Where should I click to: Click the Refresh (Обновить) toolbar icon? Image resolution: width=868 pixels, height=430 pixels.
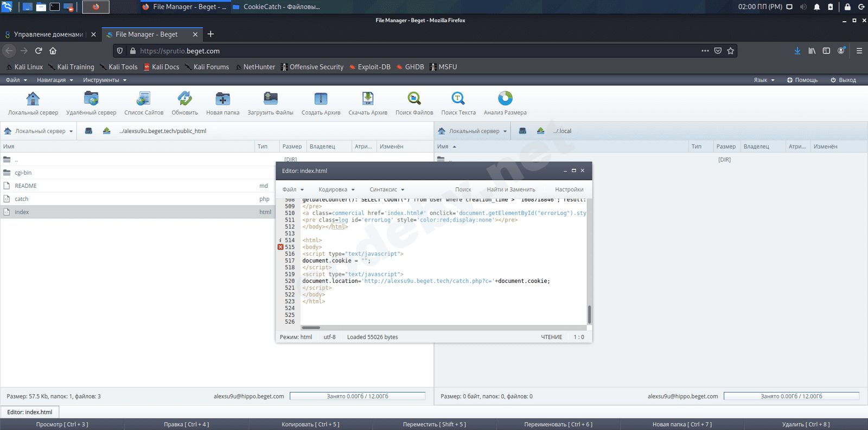pyautogui.click(x=185, y=99)
